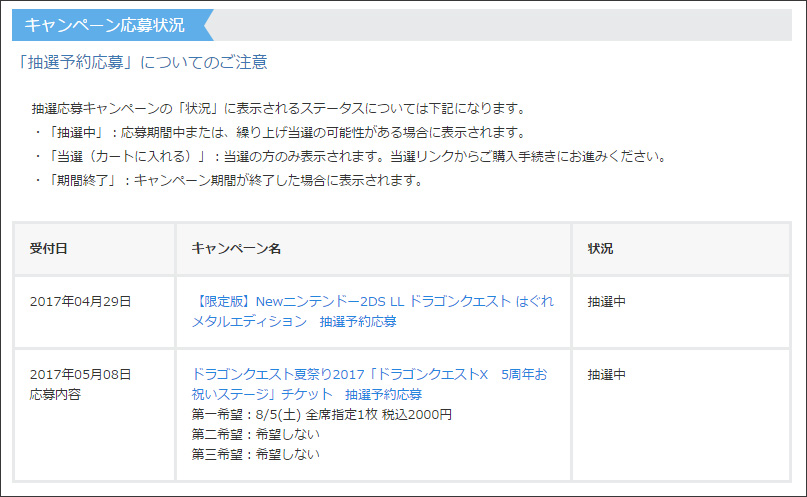Click the 第三希望：希望しない line
The image size is (807, 497).
[x=256, y=454]
